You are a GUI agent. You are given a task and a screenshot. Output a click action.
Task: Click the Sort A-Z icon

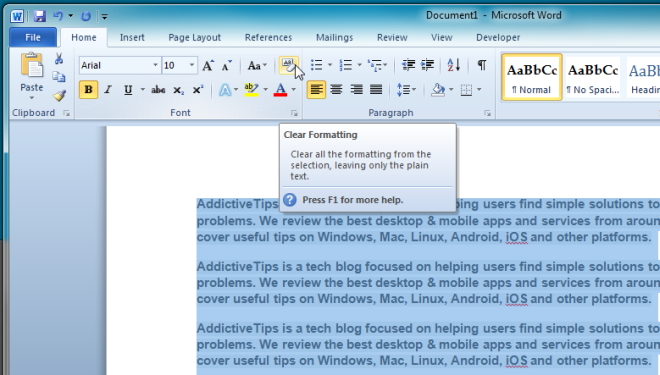[x=454, y=65]
